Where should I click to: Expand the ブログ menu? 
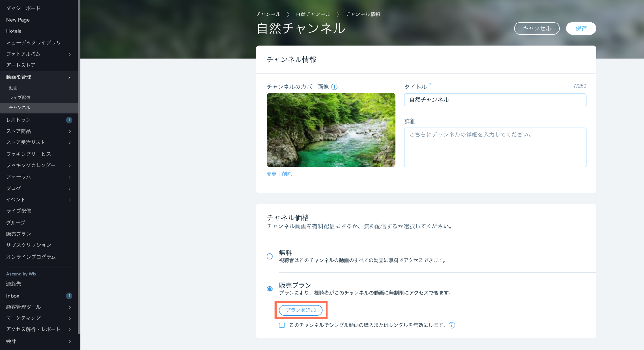point(70,189)
